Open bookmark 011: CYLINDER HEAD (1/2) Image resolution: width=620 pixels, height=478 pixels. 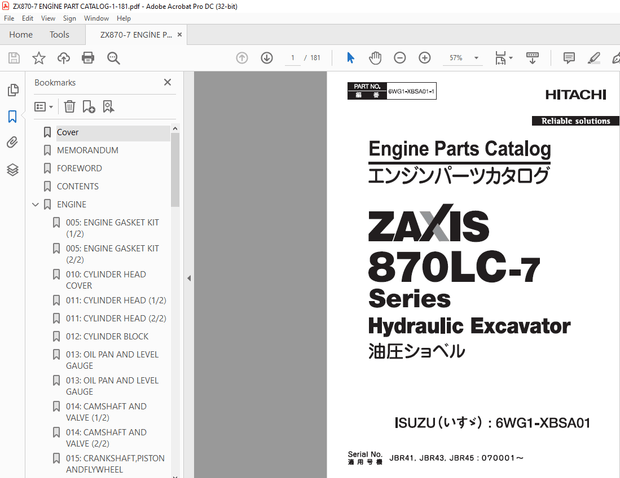(x=116, y=300)
